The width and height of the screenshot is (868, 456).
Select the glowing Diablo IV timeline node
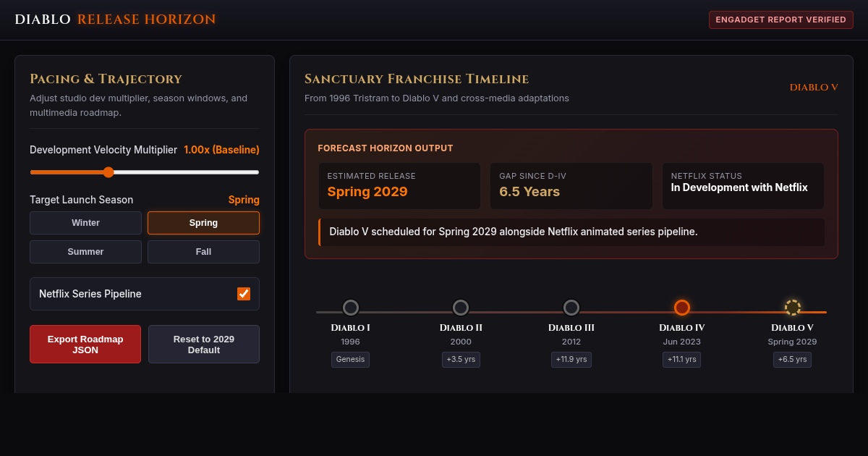[x=682, y=308]
